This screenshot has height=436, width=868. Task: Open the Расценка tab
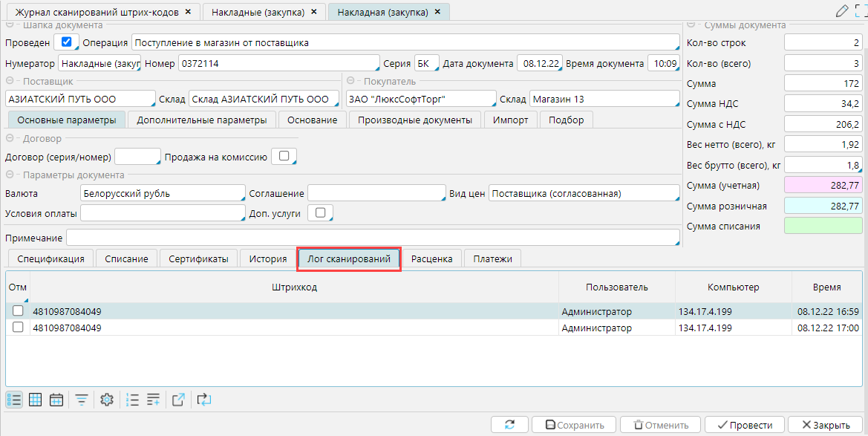pyautogui.click(x=432, y=258)
